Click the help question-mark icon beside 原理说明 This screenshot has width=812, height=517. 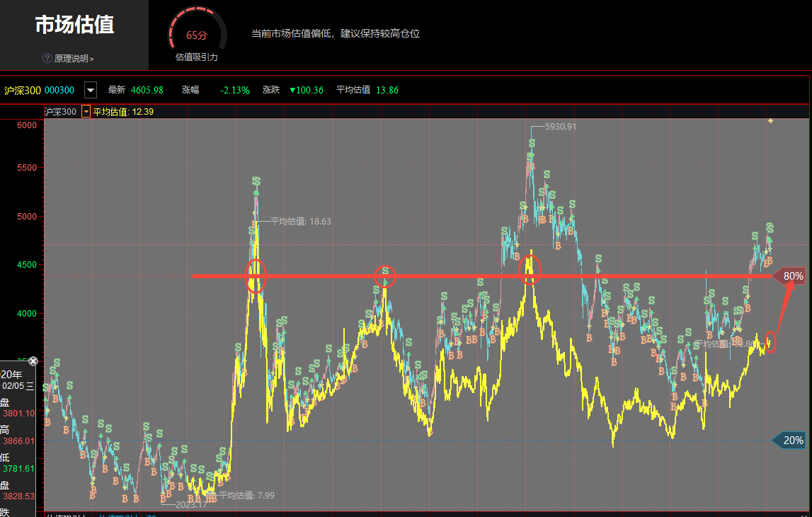point(45,57)
